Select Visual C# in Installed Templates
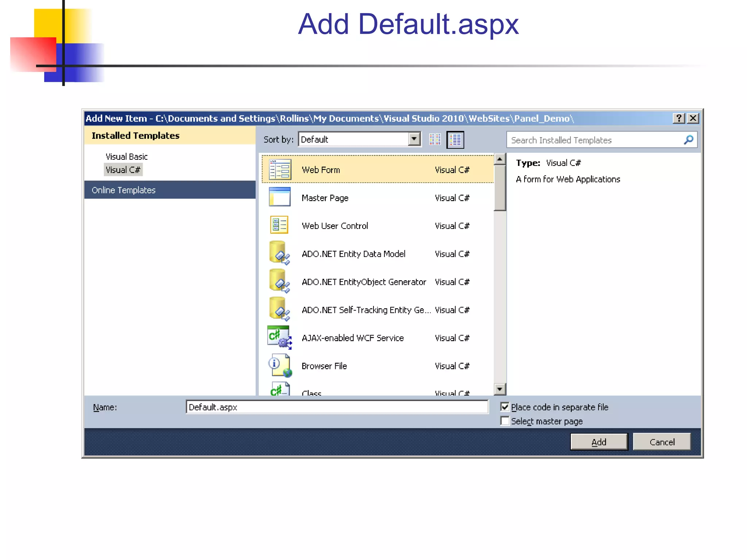747x560 pixels. tap(123, 170)
